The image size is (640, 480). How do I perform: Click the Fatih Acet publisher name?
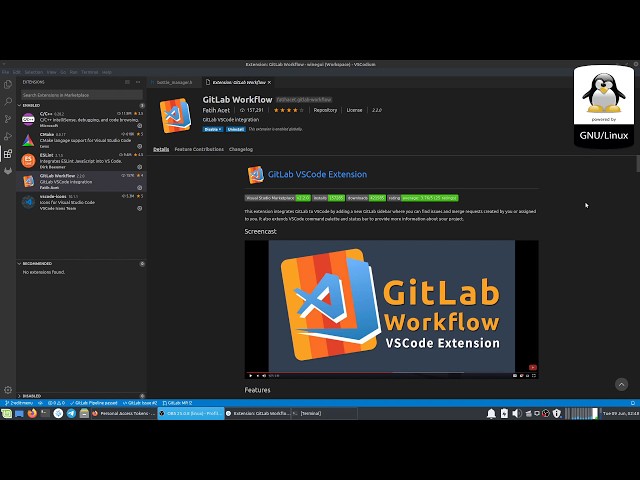pos(216,110)
